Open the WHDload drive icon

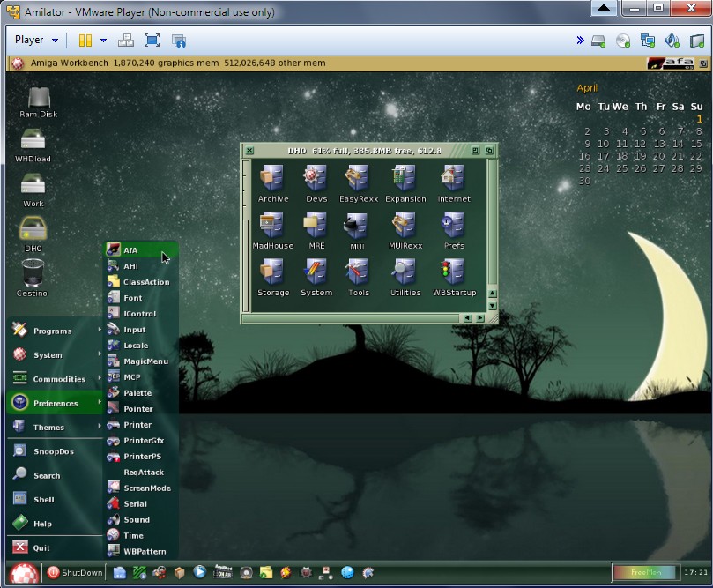(33, 142)
